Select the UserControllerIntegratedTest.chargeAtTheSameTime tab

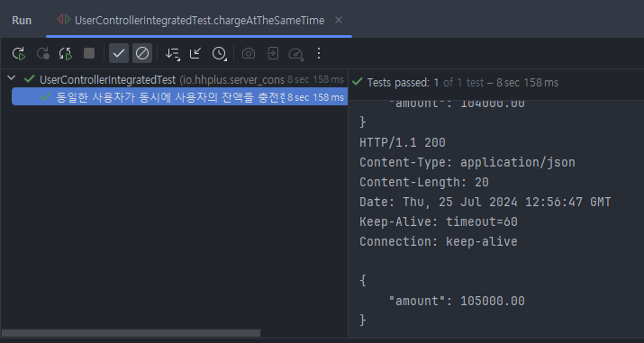coord(199,20)
